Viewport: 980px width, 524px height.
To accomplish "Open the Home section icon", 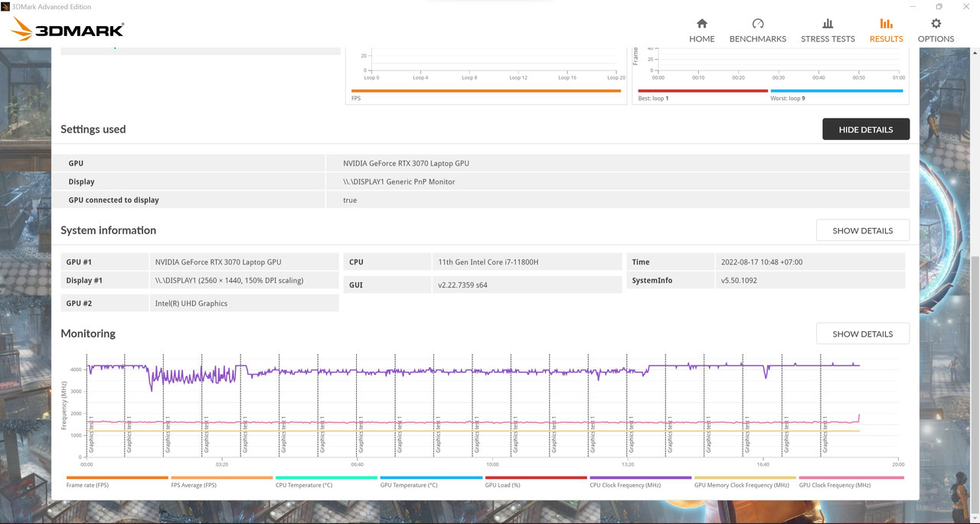I will coord(702,24).
